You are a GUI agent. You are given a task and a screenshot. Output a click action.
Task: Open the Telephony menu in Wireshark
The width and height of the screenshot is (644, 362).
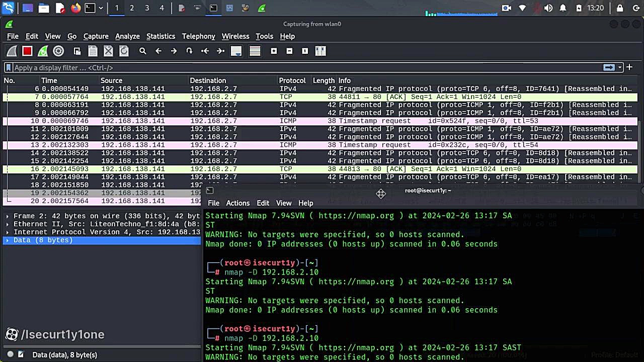point(198,36)
